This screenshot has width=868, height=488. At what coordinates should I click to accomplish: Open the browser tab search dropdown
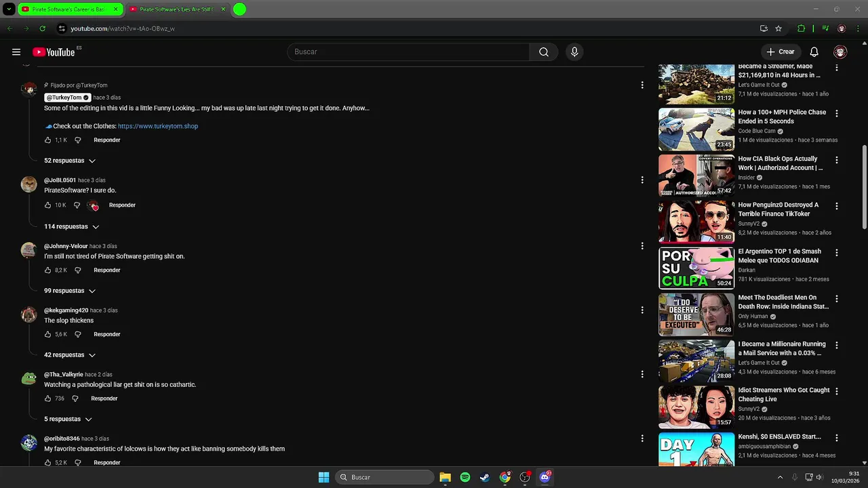pos(9,9)
